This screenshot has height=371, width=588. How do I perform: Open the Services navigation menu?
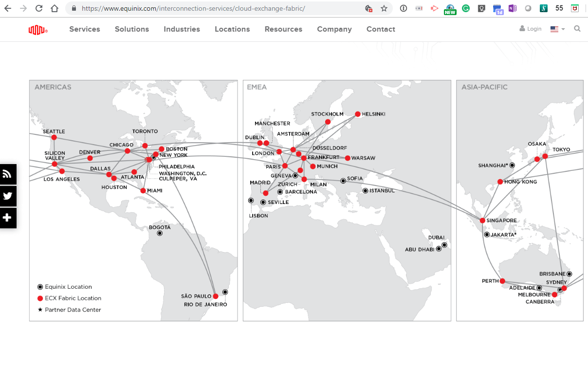85,29
